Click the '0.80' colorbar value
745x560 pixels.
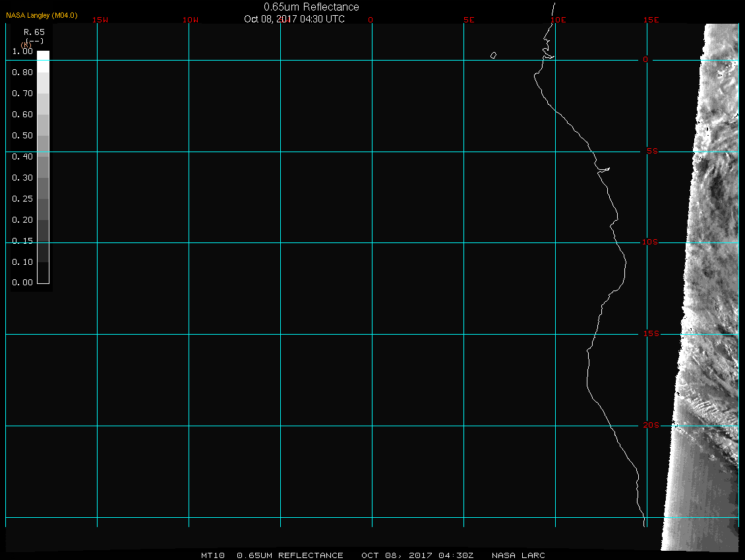22,72
